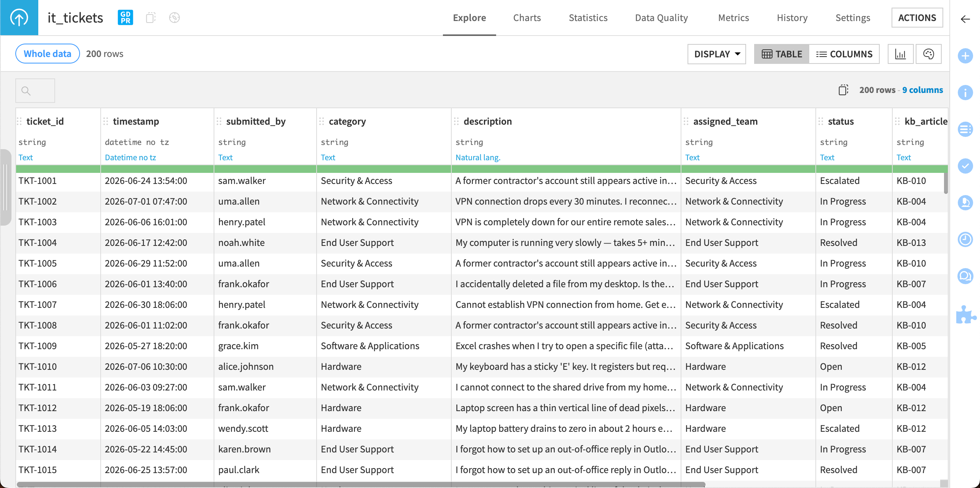Open the info details icon in the sidebar
Screen dimensions: 980x488
pos(965,93)
